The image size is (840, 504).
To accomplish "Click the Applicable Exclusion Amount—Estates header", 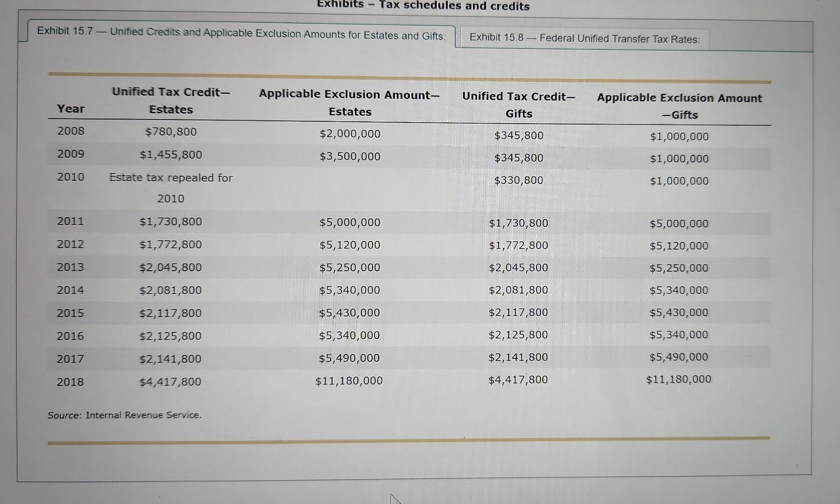I will point(350,103).
